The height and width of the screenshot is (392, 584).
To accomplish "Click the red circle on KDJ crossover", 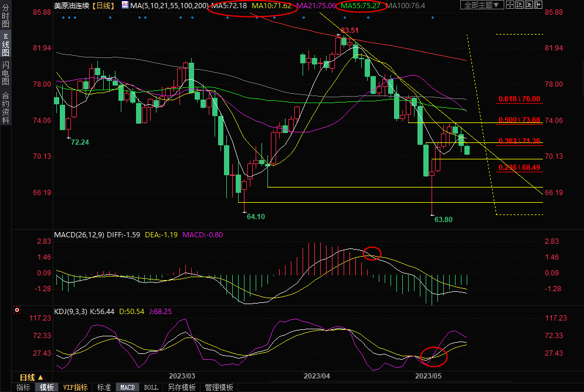I will tap(434, 356).
